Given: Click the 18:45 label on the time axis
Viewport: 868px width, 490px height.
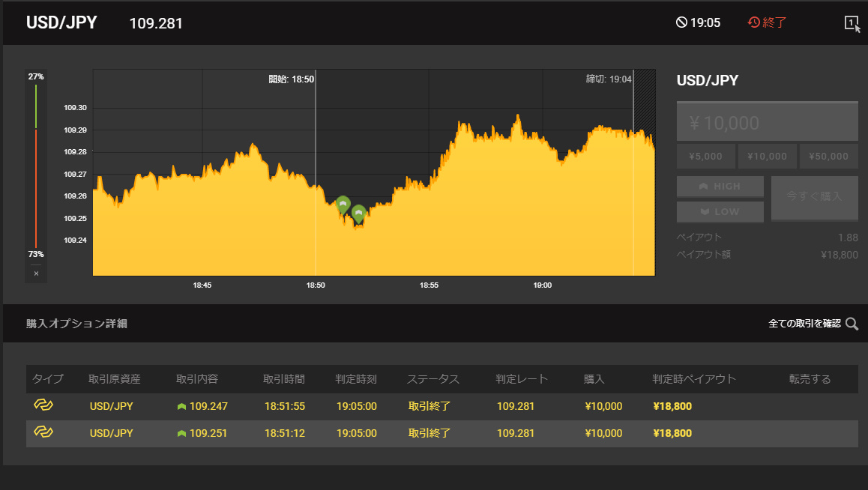Looking at the screenshot, I should [x=202, y=285].
